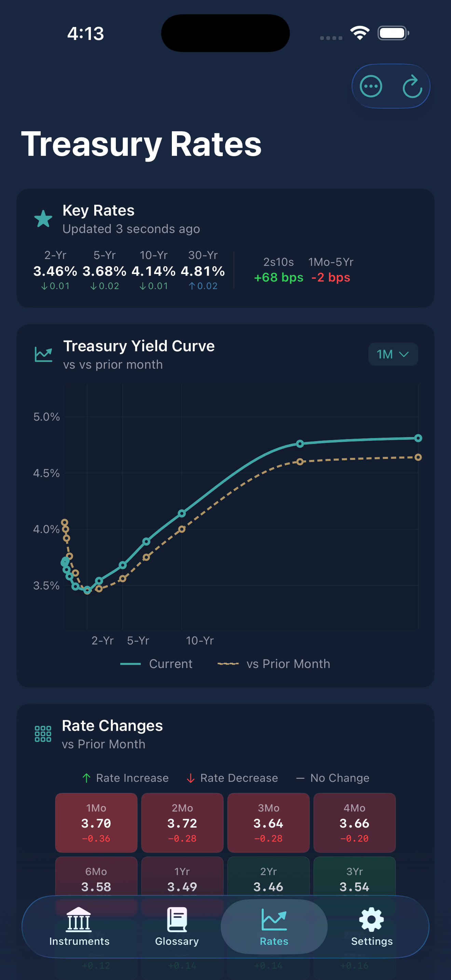
Task: Open the Instruments section from bottom navigation
Action: [79, 928]
